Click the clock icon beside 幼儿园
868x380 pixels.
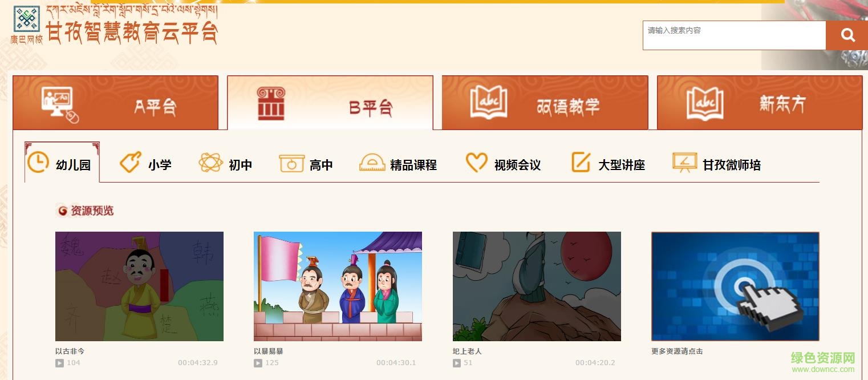[x=38, y=163]
